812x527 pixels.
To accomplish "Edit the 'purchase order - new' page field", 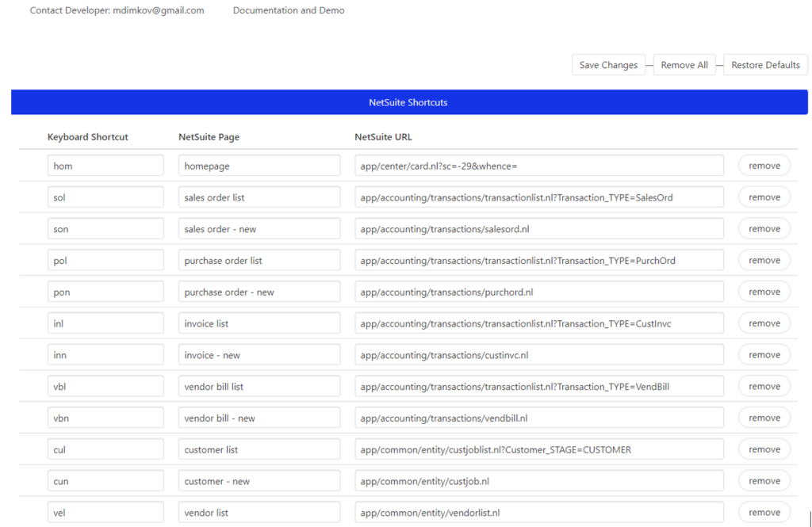I will pos(259,292).
